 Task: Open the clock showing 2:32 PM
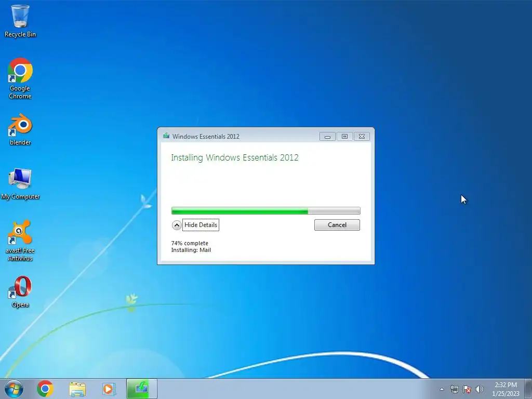pos(506,389)
